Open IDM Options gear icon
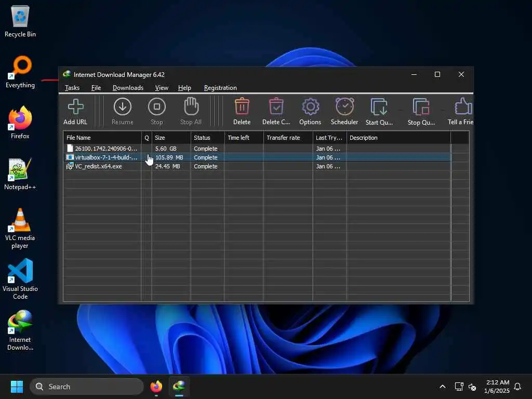 [310, 107]
